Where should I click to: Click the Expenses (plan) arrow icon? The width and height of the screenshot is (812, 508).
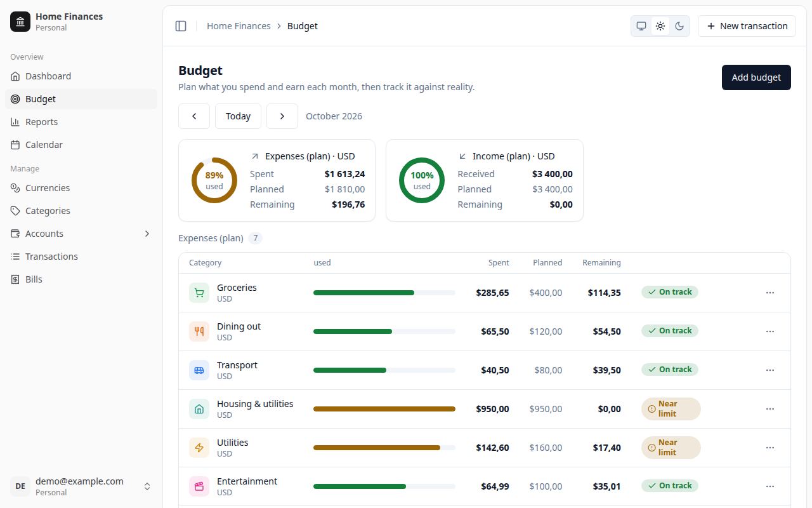(255, 156)
